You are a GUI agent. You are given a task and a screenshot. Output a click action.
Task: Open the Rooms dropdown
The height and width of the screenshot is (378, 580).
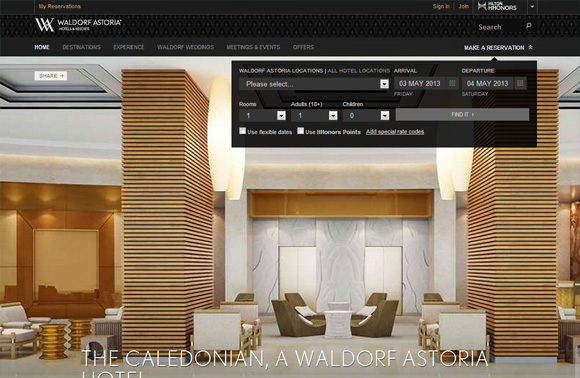[262, 116]
